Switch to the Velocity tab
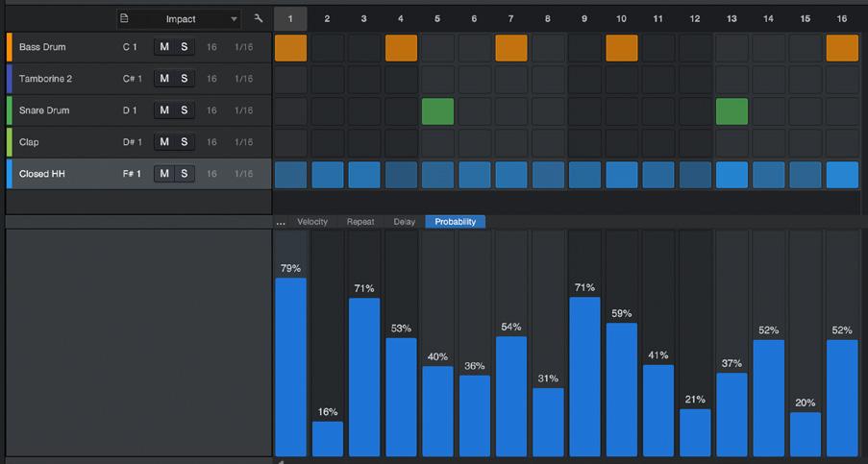The image size is (868, 464). pyautogui.click(x=312, y=222)
